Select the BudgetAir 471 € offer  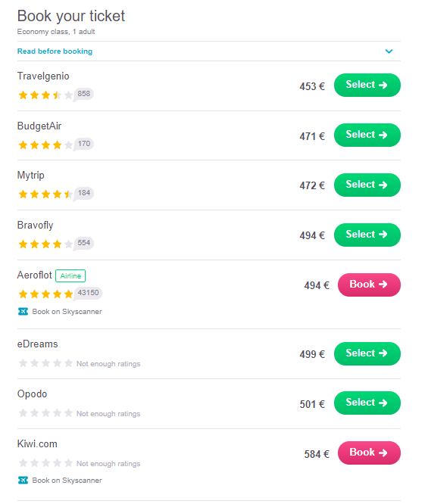click(367, 135)
